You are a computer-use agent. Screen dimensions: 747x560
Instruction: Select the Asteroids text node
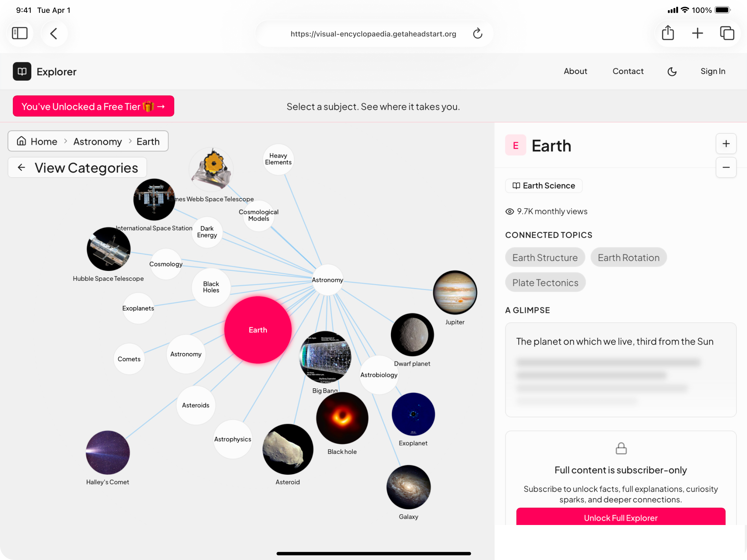pos(196,405)
